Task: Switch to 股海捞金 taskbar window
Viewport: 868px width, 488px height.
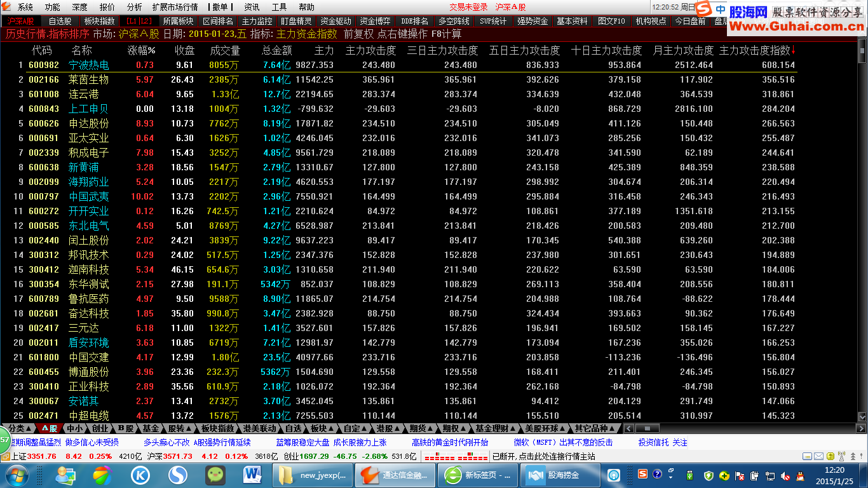Action: pos(560,475)
